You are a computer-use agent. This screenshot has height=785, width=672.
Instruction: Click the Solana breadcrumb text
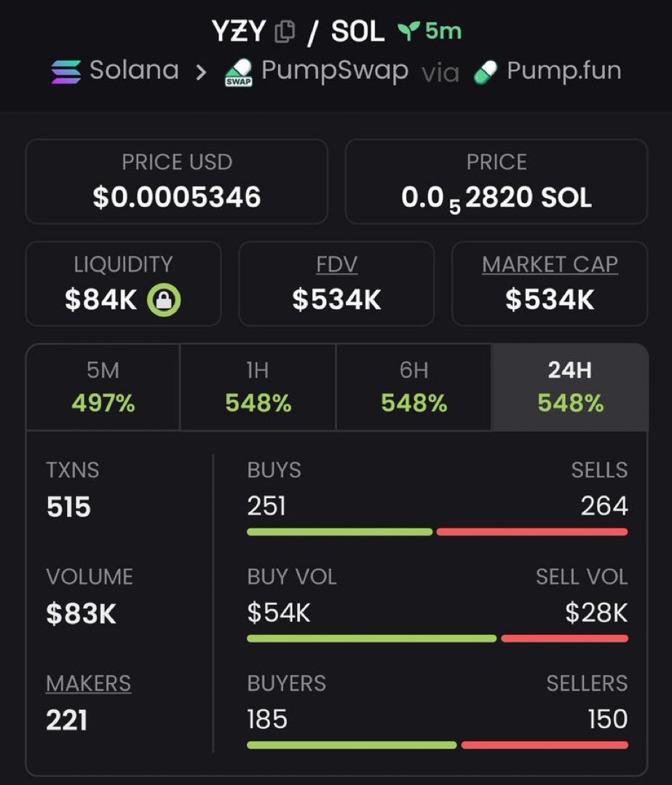coord(134,70)
